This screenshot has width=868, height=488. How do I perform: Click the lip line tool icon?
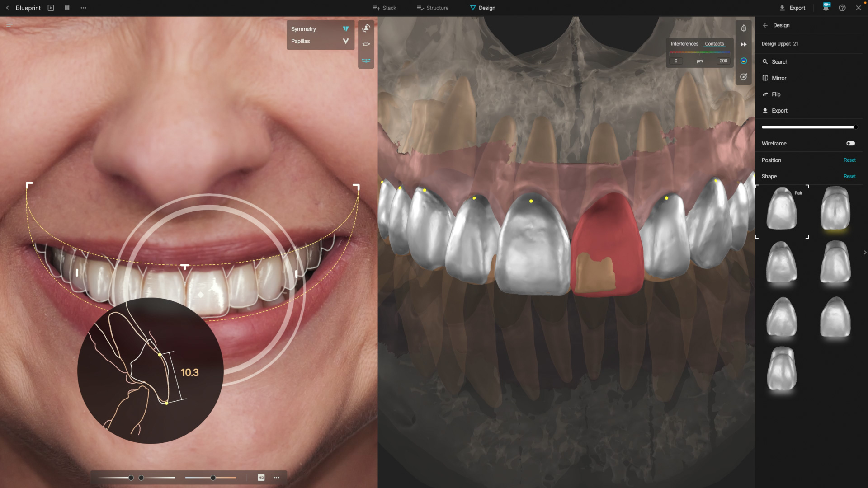point(366,44)
